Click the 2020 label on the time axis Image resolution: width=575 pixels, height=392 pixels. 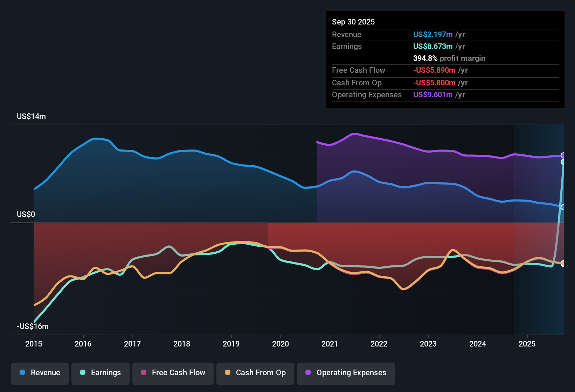[280, 344]
